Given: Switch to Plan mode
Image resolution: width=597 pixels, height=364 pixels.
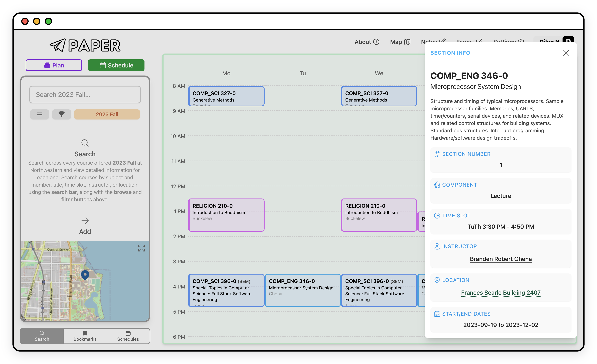Looking at the screenshot, I should [x=54, y=65].
